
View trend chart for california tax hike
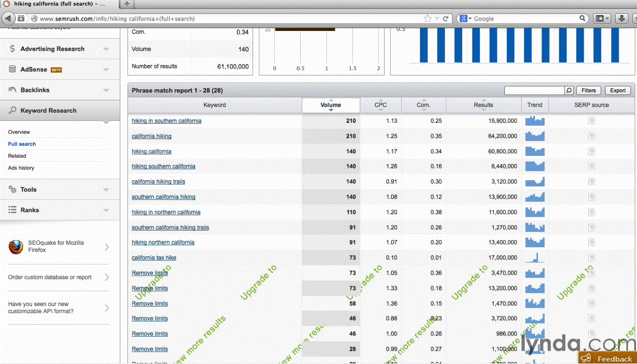click(535, 257)
